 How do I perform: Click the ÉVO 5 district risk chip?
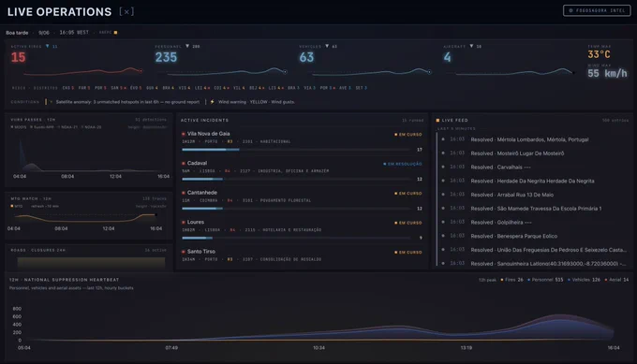(136, 88)
